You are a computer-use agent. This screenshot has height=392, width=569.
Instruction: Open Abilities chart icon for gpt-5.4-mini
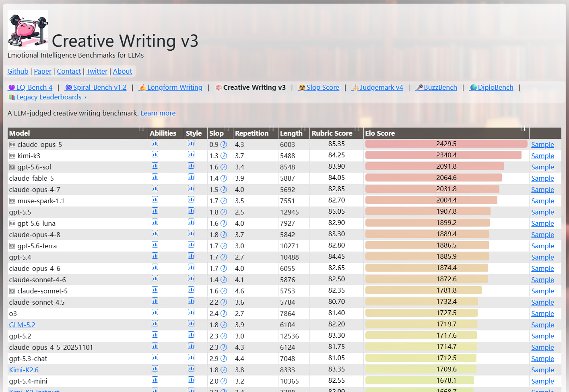point(155,380)
